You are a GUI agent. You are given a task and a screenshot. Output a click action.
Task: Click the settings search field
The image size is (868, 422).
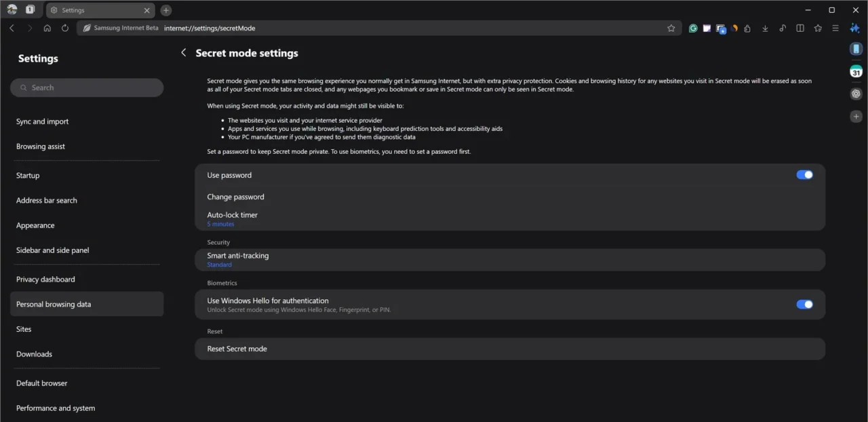click(x=87, y=87)
